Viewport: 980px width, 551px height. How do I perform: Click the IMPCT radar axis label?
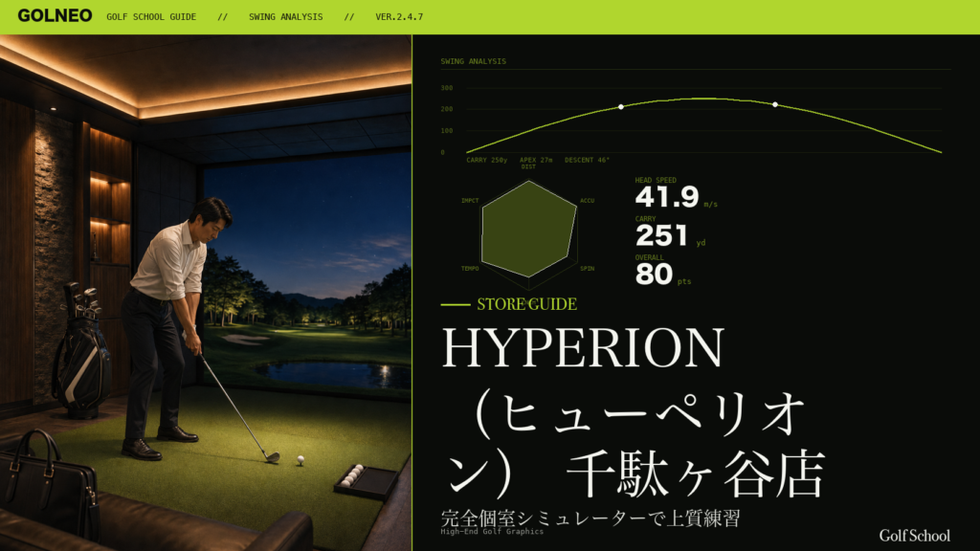(470, 201)
